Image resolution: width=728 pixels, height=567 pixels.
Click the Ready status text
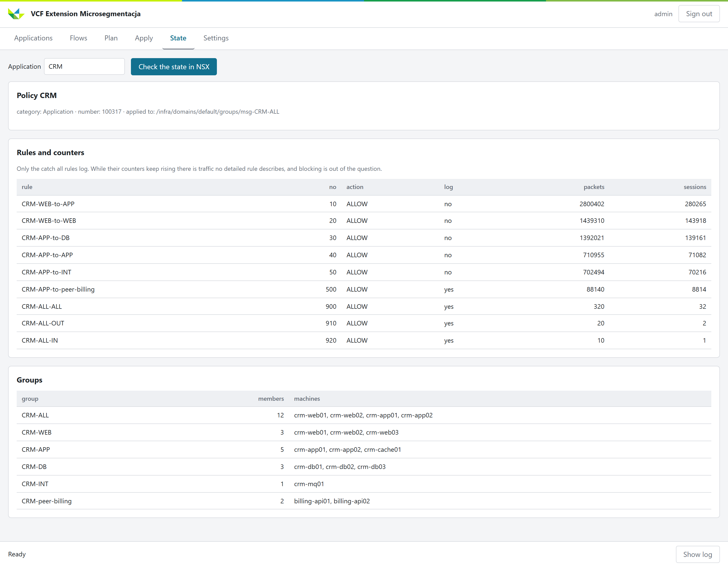[x=17, y=554]
